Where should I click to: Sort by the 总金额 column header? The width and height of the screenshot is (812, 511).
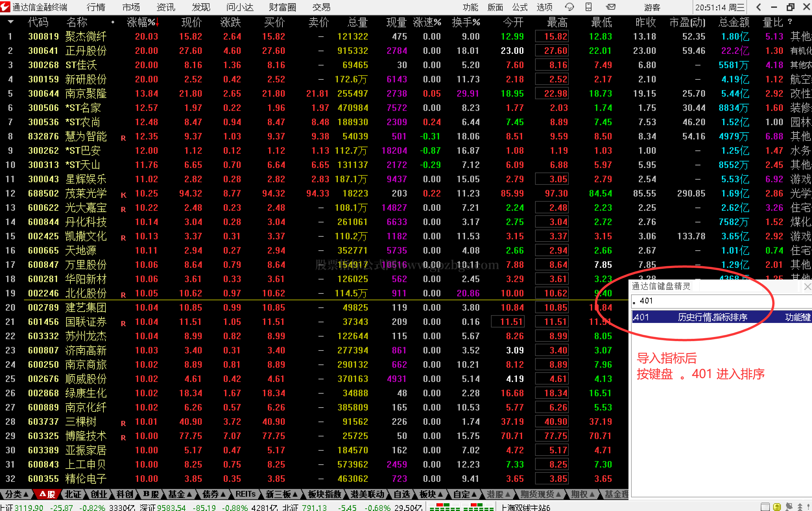click(x=734, y=22)
